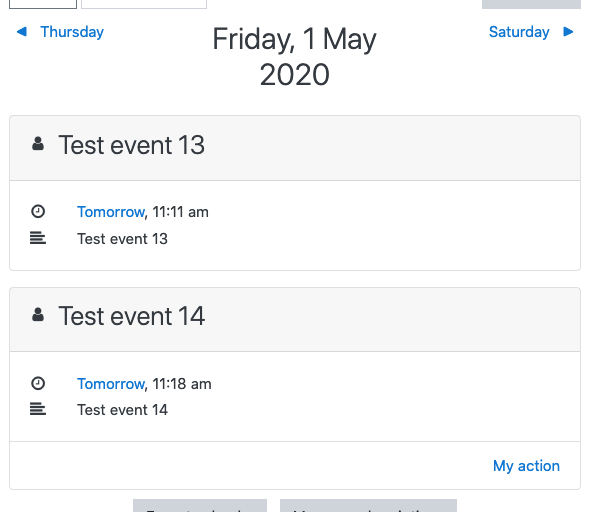Click the user icon next to Test event 14
Image resolution: width=596 pixels, height=512 pixels.
pos(38,315)
